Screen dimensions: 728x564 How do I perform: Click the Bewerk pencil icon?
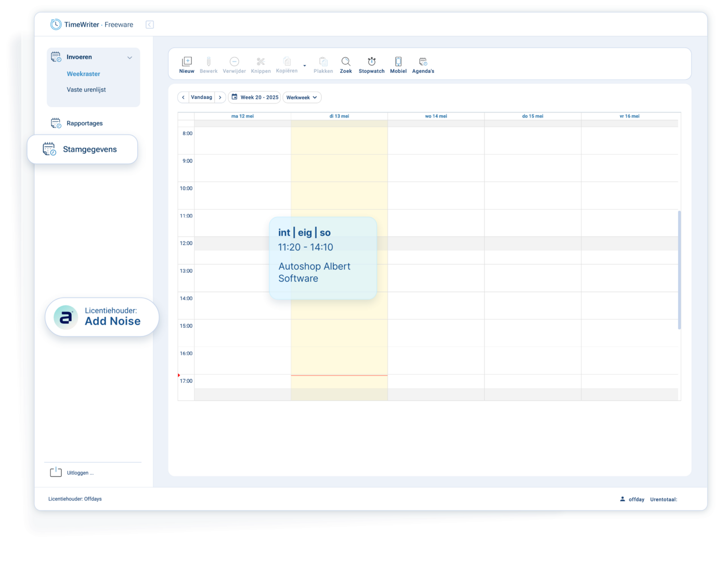coord(209,62)
